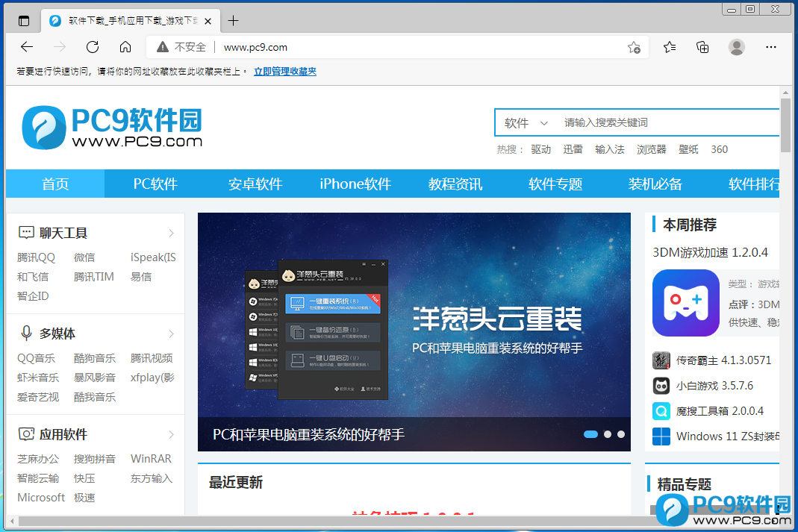The width and height of the screenshot is (798, 532).
Task: Click the 3DM游戏加速 app icon
Action: click(685, 303)
